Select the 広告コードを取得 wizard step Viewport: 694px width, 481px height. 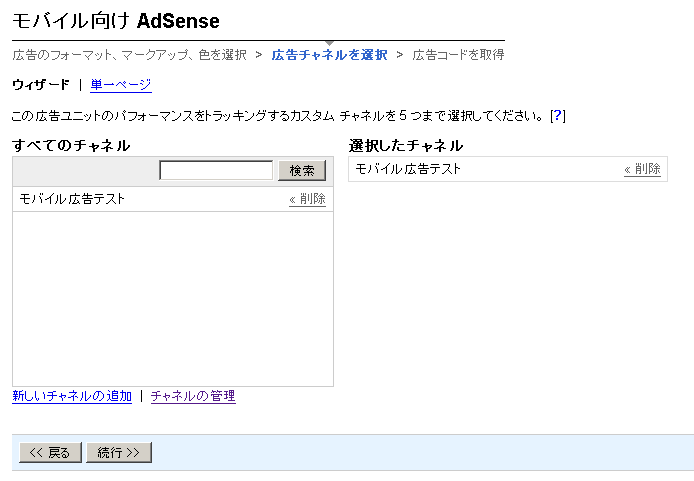tap(458, 55)
